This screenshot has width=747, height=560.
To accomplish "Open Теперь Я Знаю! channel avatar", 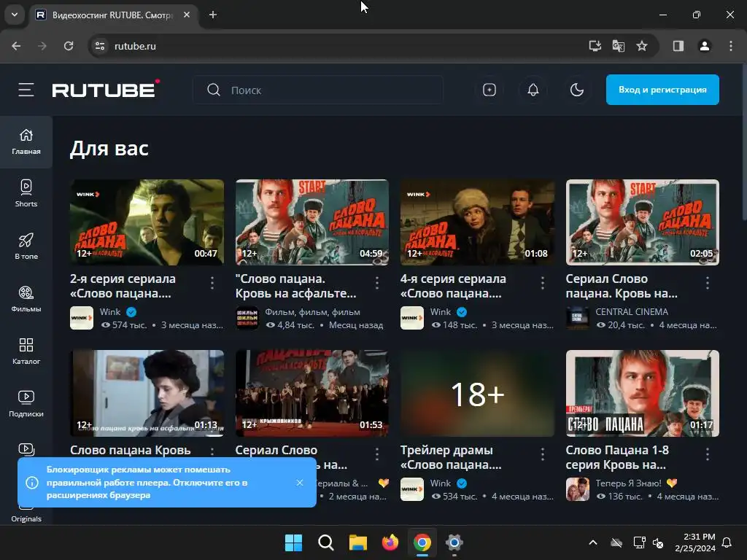I will 577,489.
